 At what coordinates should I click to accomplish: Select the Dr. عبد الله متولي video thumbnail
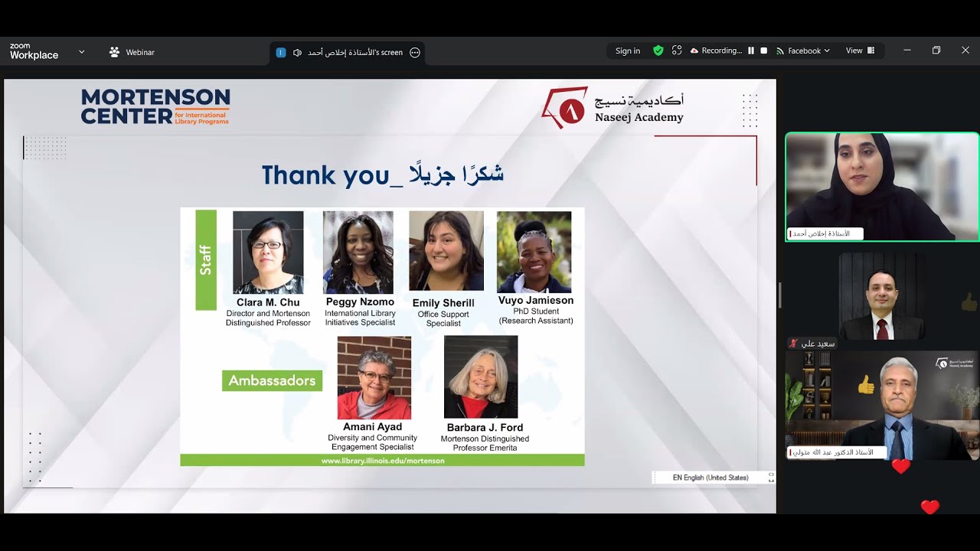[x=882, y=406]
